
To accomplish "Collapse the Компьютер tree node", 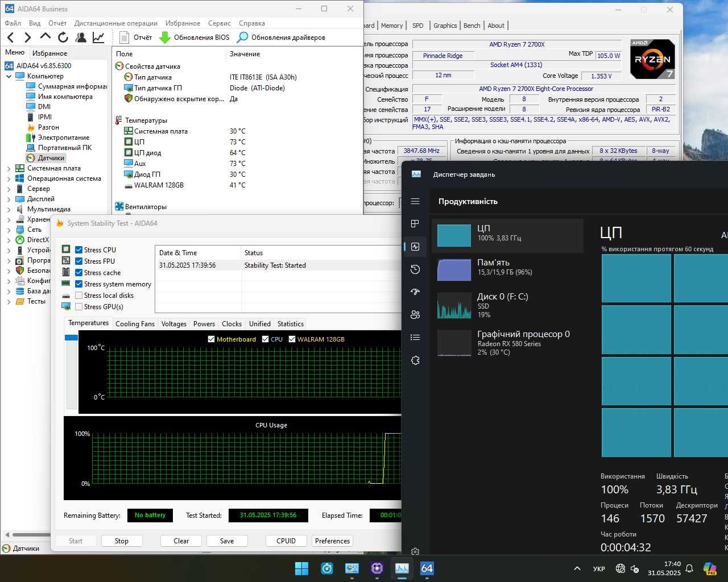I will click(x=9, y=76).
